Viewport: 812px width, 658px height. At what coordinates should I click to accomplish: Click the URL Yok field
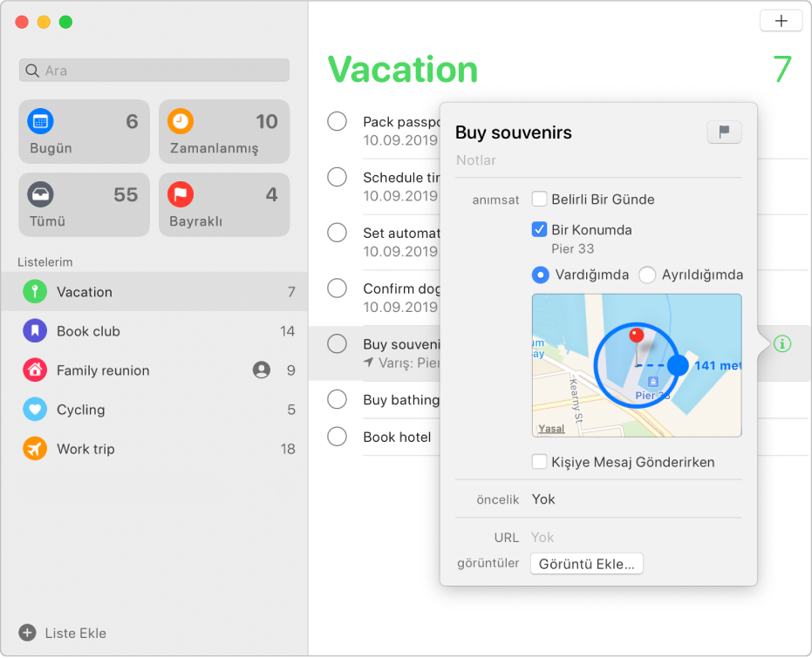pos(542,538)
